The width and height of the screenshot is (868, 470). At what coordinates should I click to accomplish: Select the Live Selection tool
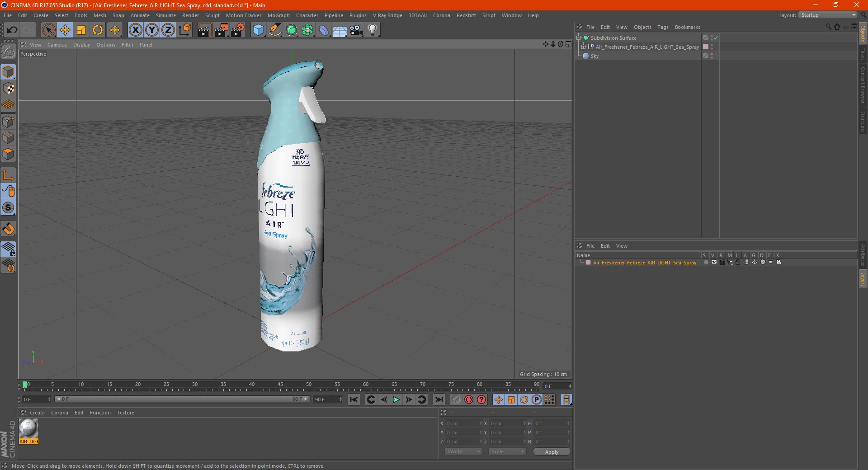(x=48, y=30)
